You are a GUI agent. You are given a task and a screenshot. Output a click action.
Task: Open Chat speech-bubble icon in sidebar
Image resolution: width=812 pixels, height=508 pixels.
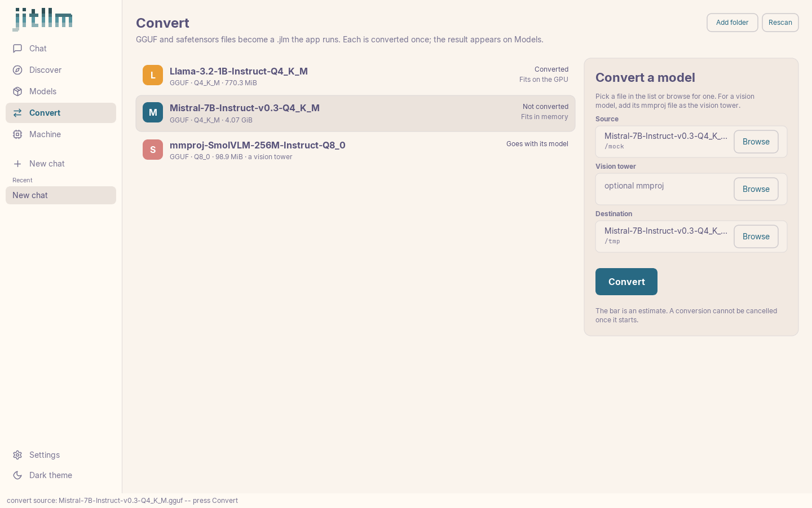point(17,49)
